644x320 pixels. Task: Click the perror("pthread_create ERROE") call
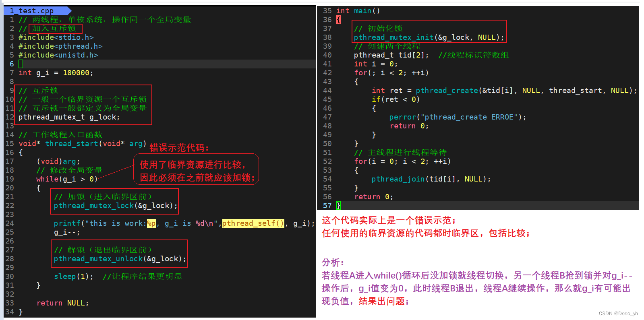[x=458, y=117]
